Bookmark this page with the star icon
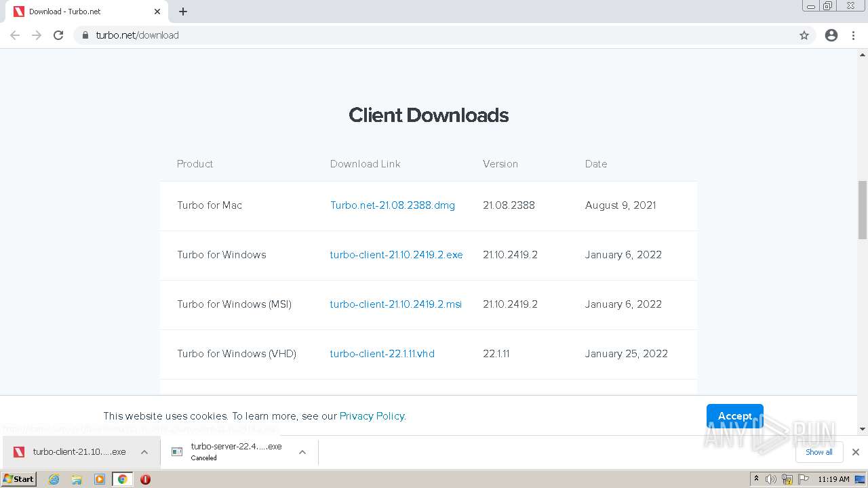 click(x=804, y=35)
